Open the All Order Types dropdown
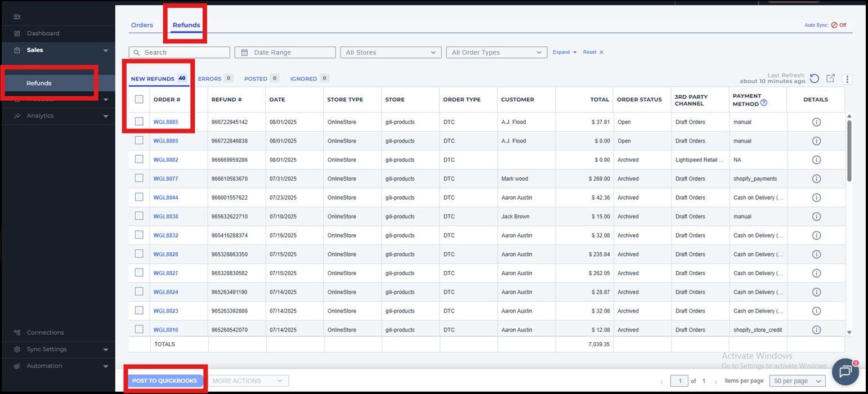The width and height of the screenshot is (868, 394). point(496,52)
